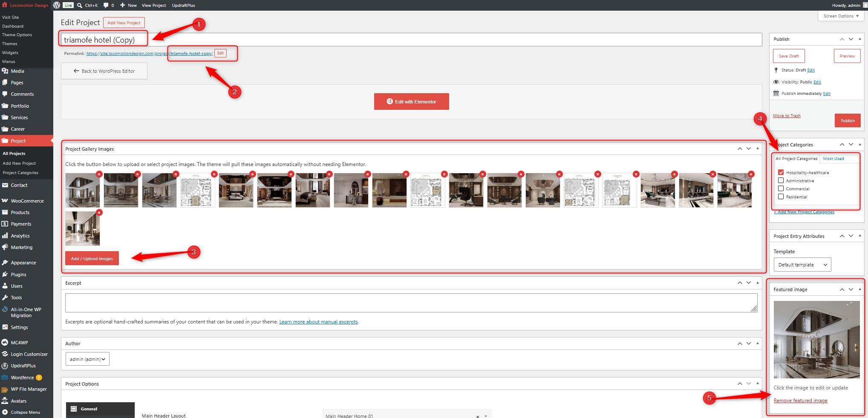
Task: Open WooCommerce from the sidebar
Action: coord(26,201)
